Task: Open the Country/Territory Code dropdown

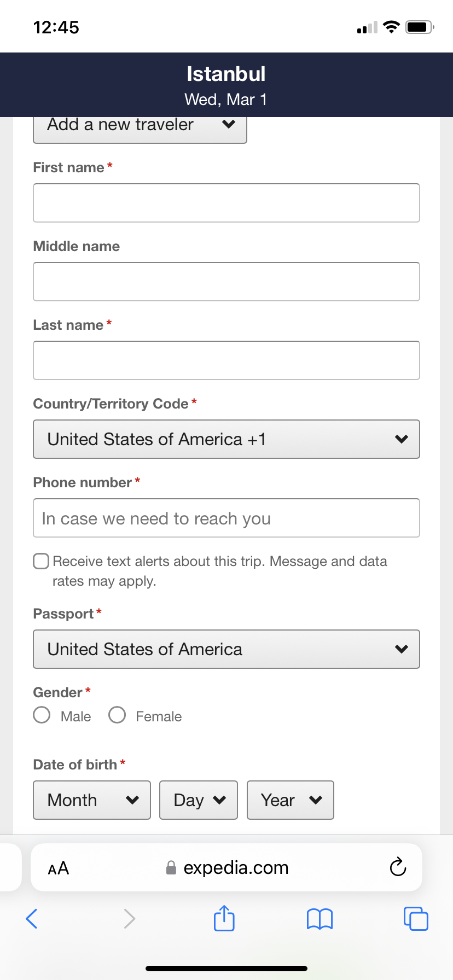Action: tap(226, 439)
